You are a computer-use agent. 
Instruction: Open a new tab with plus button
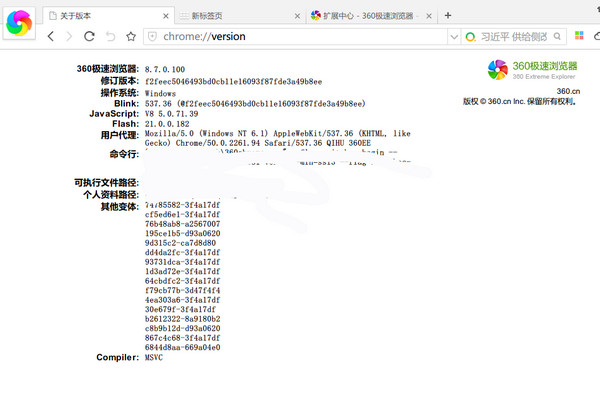tap(448, 15)
